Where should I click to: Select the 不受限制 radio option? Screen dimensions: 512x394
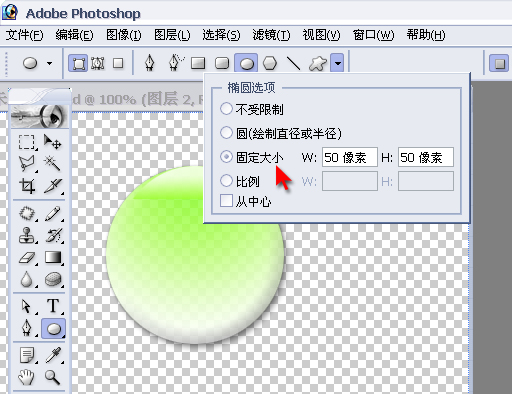pos(226,109)
